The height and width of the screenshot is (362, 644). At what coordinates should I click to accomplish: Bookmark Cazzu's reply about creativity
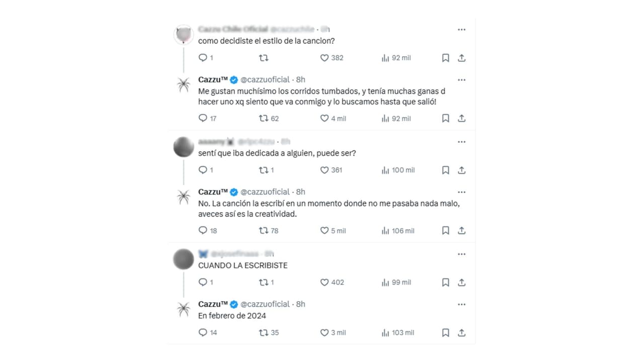pos(445,230)
